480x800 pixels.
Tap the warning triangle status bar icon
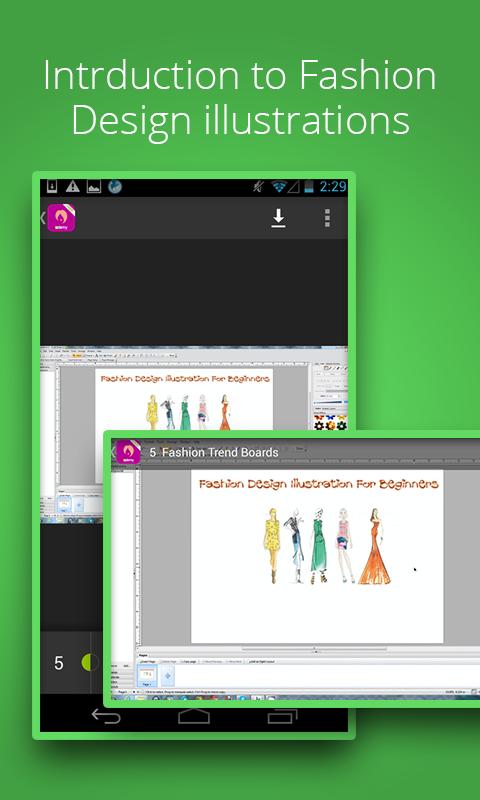[x=72, y=186]
